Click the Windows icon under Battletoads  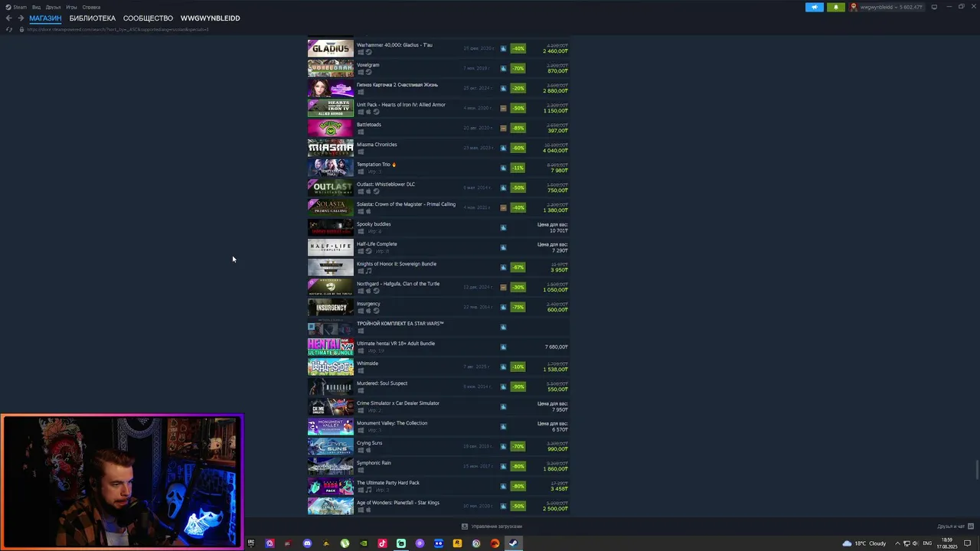[x=361, y=132]
